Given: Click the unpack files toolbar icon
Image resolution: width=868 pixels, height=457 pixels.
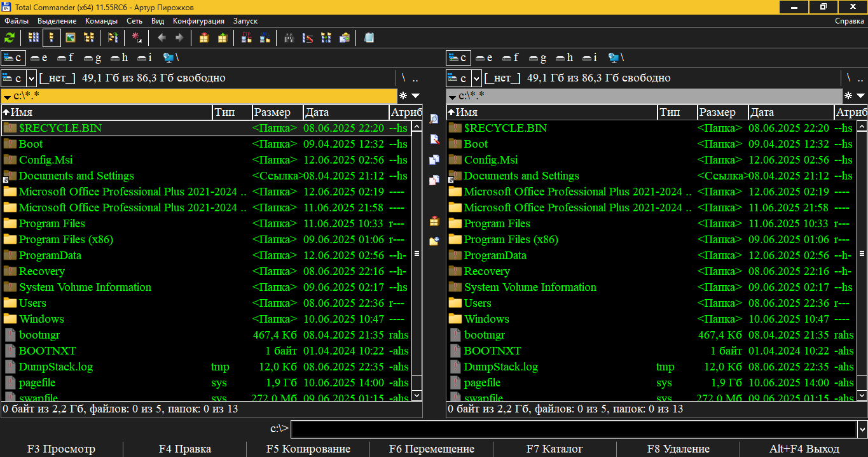Looking at the screenshot, I should (x=222, y=38).
